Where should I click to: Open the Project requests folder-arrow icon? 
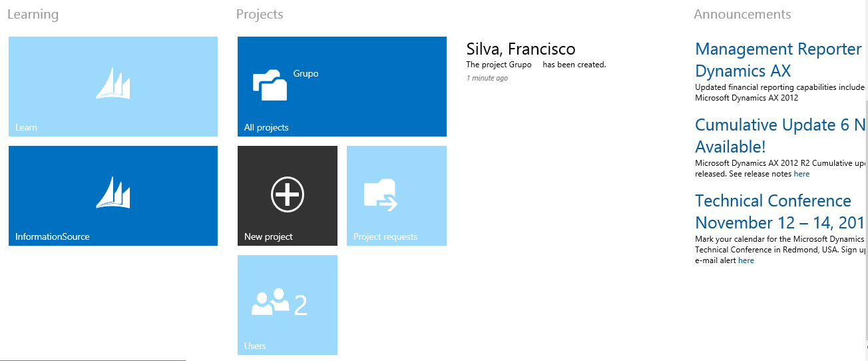point(381,195)
